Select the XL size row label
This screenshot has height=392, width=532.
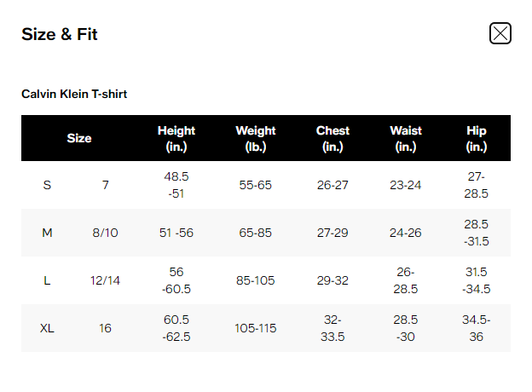click(x=47, y=328)
